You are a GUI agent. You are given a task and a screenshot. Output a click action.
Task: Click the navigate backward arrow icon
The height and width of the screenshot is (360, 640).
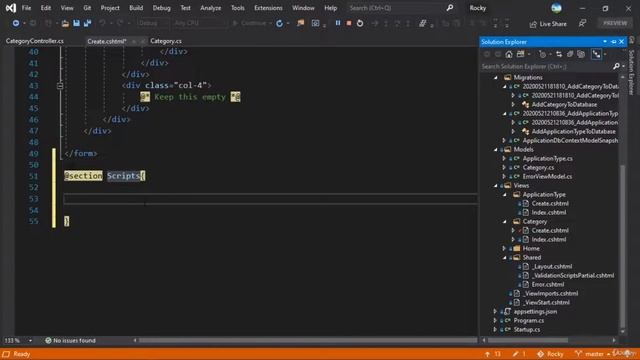pos(16,23)
